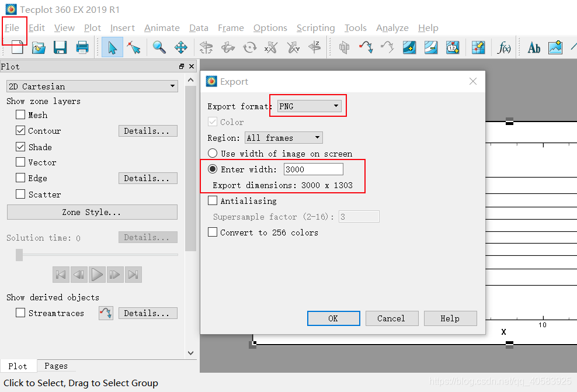Select the X-axis rotate tool
Viewport: 577px width, 392px height.
[271, 47]
